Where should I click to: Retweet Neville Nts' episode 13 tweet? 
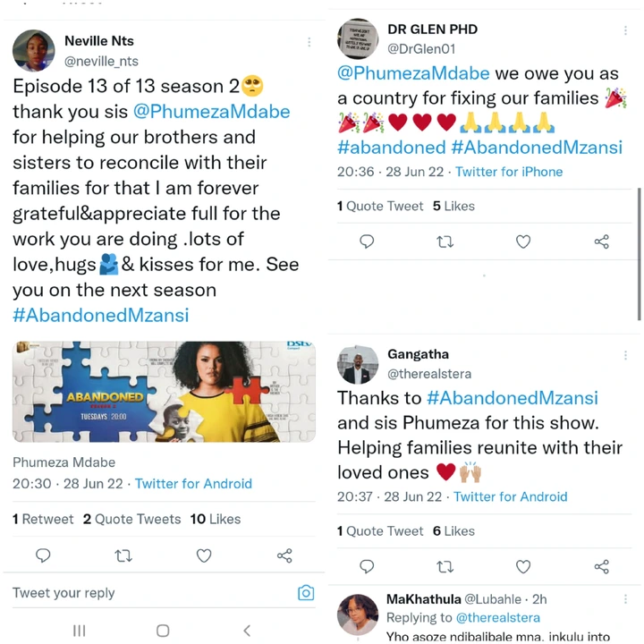(x=123, y=555)
